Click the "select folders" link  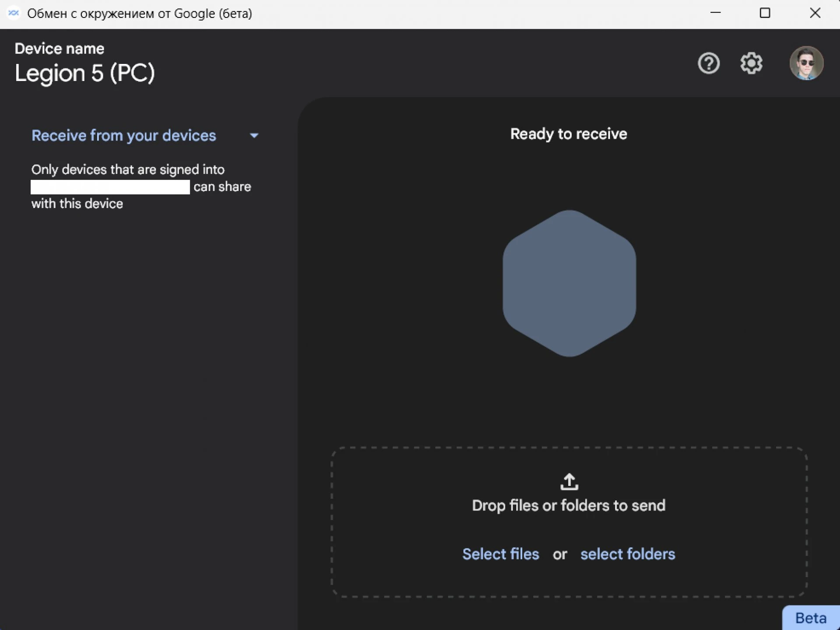click(x=627, y=554)
